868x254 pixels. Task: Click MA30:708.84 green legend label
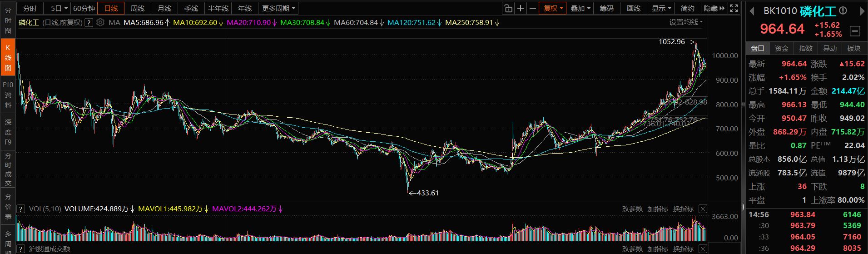coord(303,22)
